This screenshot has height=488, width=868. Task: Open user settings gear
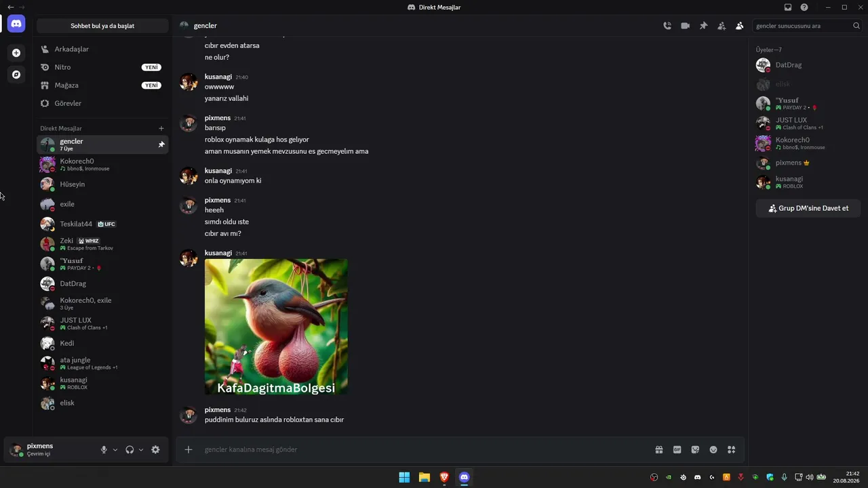click(x=156, y=449)
